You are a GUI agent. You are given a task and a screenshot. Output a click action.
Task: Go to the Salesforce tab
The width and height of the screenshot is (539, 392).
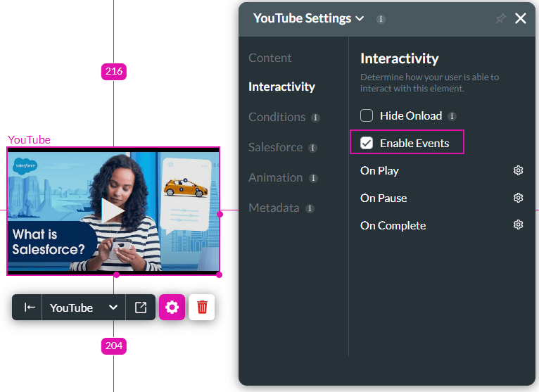point(275,147)
